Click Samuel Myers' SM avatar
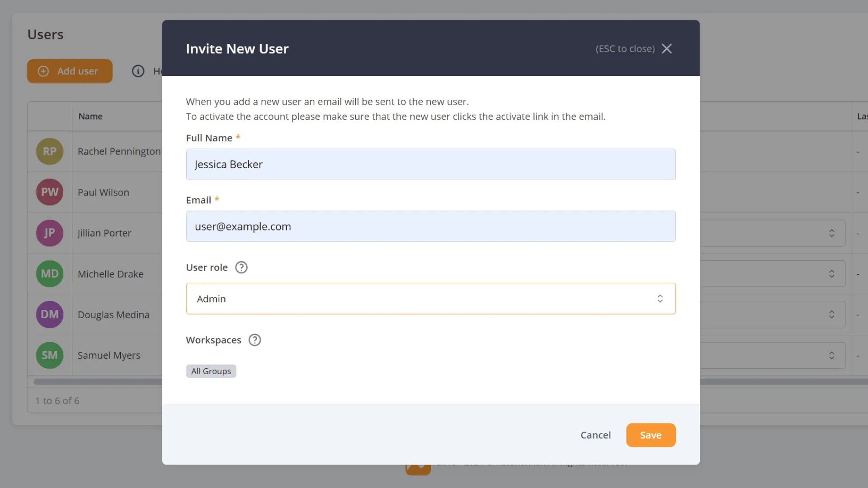 [x=49, y=355]
